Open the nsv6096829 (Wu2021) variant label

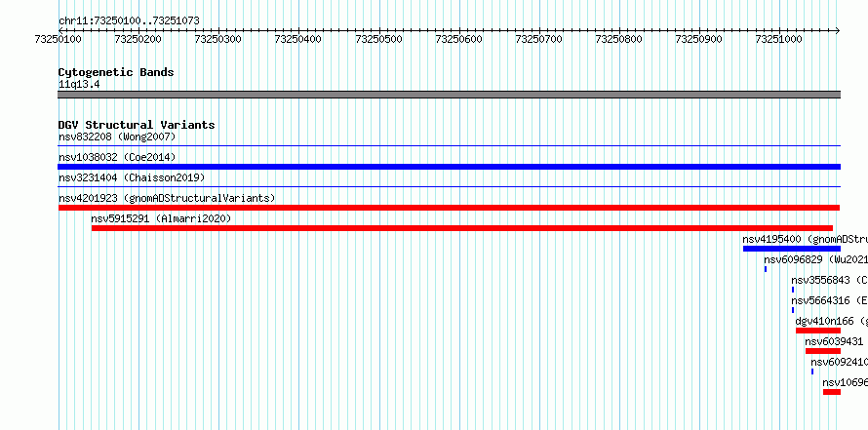815,259
